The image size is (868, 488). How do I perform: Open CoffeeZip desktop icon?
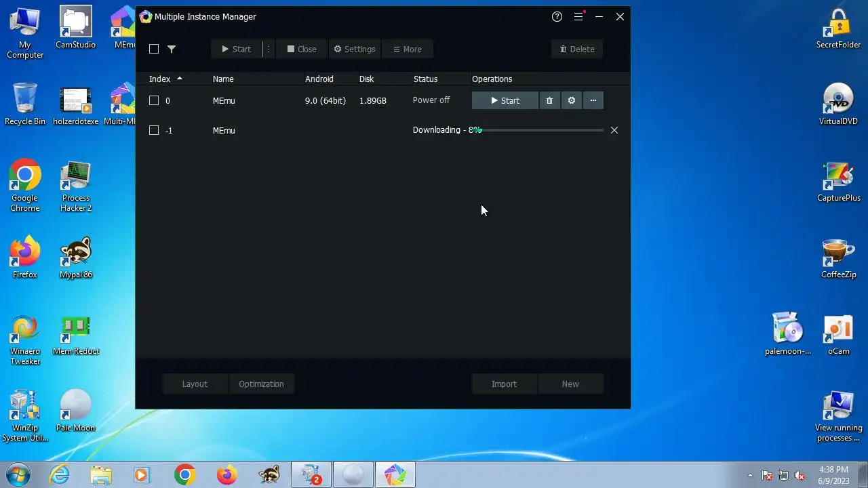pos(839,258)
